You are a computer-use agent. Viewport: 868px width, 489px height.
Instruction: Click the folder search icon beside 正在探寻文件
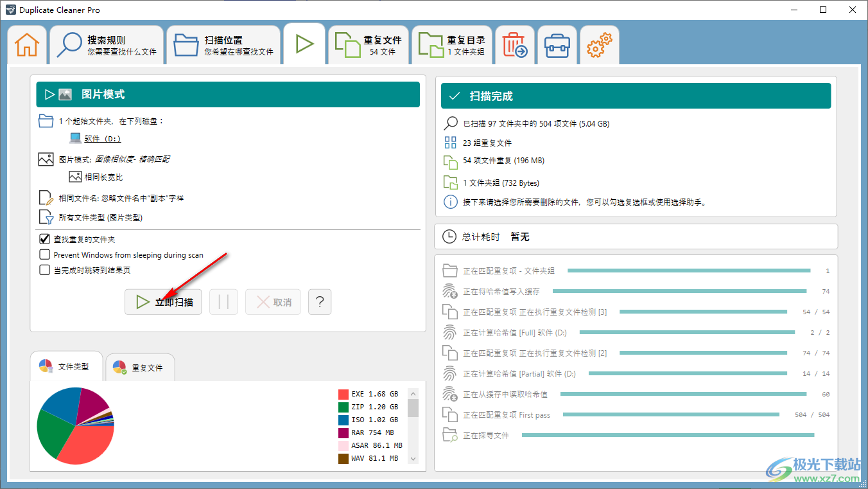click(449, 435)
